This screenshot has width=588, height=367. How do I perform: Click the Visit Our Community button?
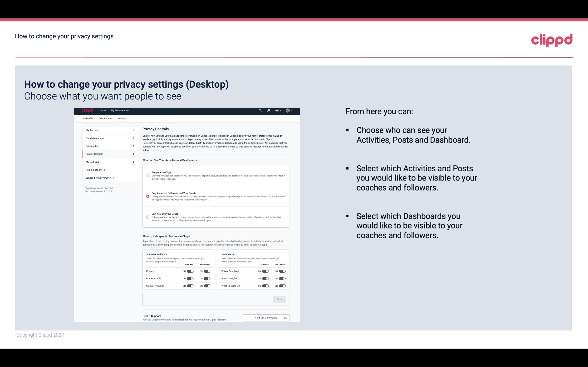pos(266,318)
